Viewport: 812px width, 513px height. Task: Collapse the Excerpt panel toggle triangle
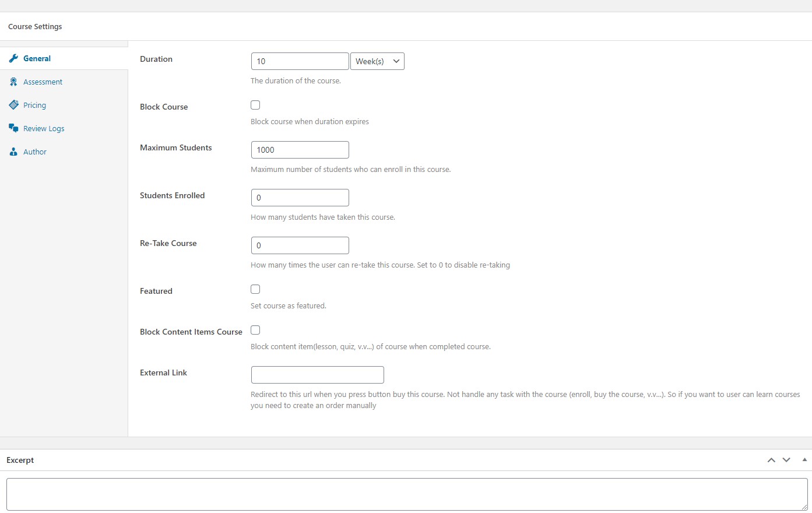click(x=804, y=460)
